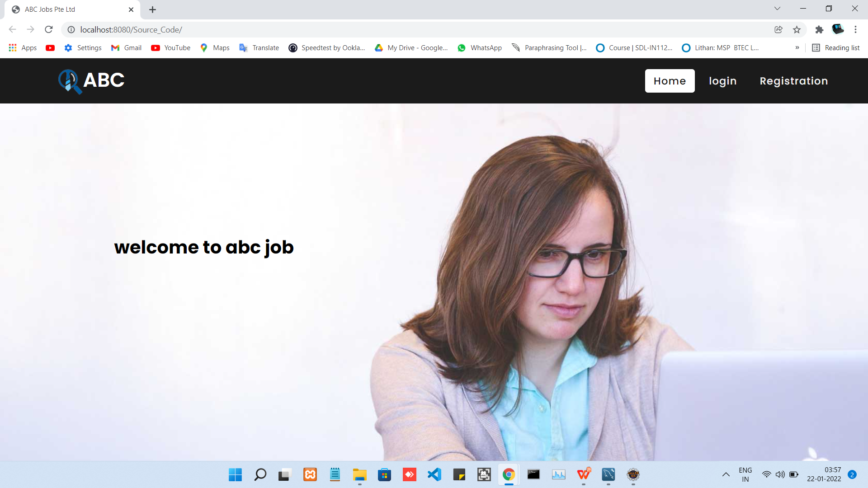Screen dimensions: 868x488
Task: Open the WhatsApp bookmark
Action: (x=480, y=48)
